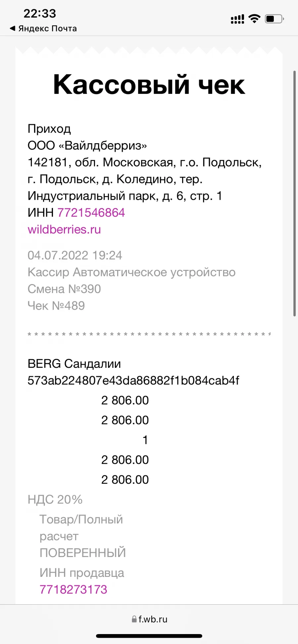Tap the receipt date 04.07.2022 19:24

(75, 255)
